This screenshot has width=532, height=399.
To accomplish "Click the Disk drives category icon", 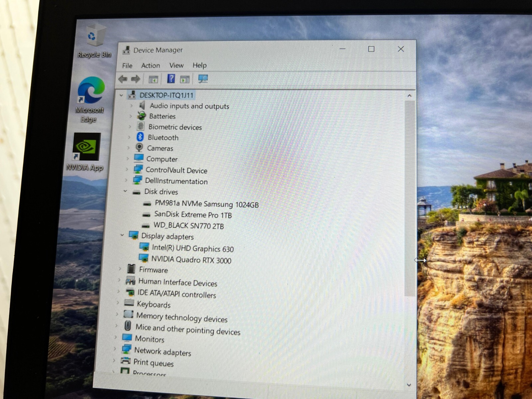I will coord(136,192).
